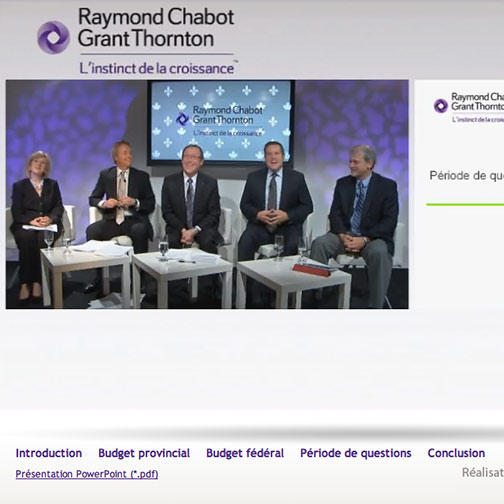Click the blue logo on the TV screen
The image size is (504, 504).
coord(182,119)
